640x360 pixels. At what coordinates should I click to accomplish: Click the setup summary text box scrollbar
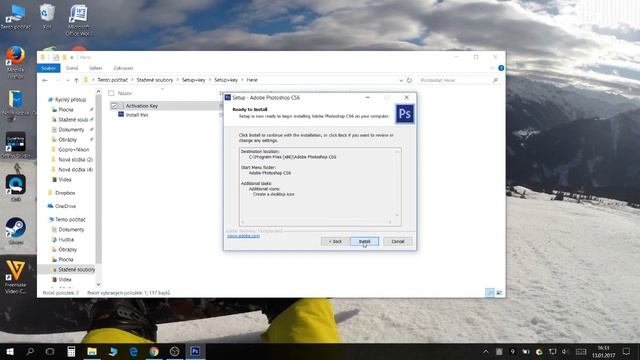[397, 184]
